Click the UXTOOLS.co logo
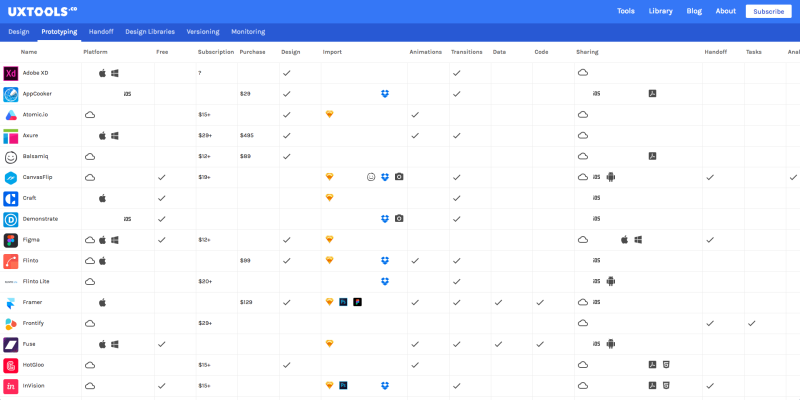Screen dimensions: 800x400 43,11
